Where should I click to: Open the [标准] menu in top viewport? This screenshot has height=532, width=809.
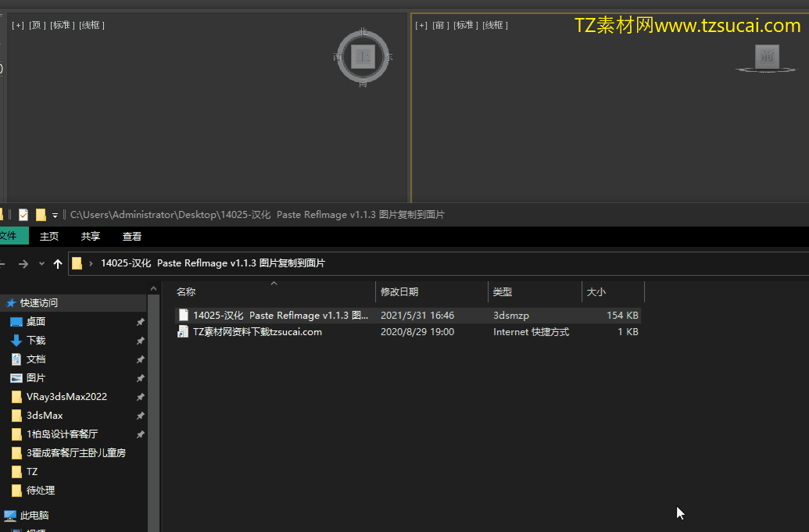(x=63, y=25)
